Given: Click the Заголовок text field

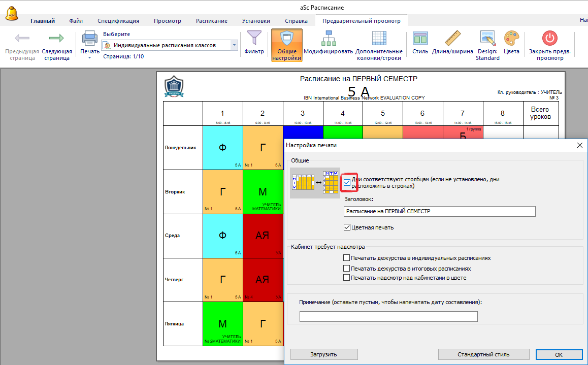Looking at the screenshot, I should (x=439, y=211).
